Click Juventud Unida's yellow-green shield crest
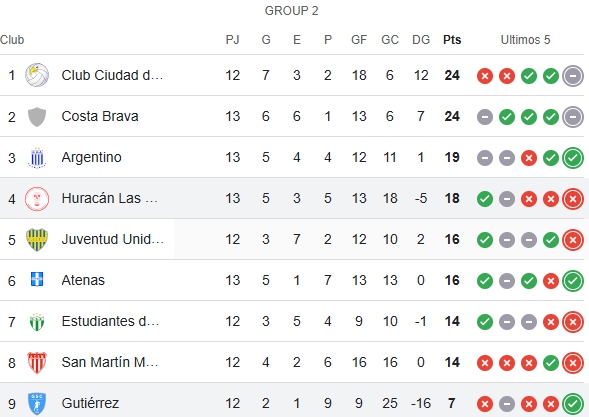The height and width of the screenshot is (417, 589). click(x=37, y=239)
